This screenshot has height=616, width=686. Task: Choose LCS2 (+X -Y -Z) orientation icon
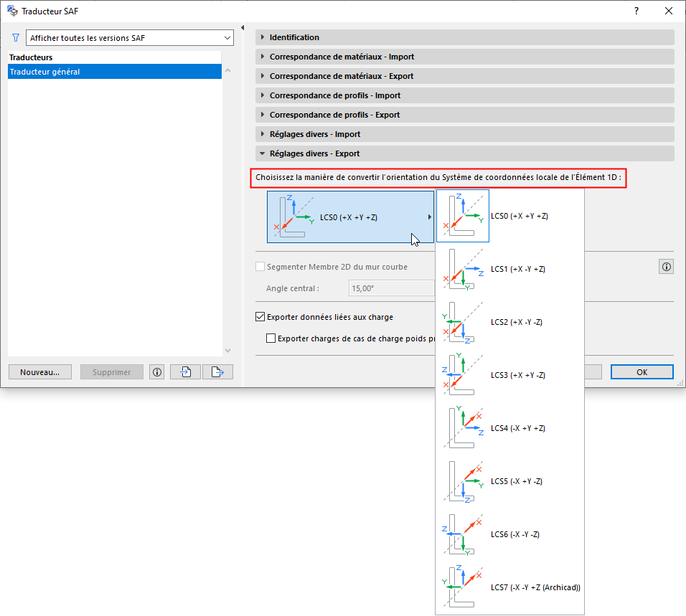463,322
